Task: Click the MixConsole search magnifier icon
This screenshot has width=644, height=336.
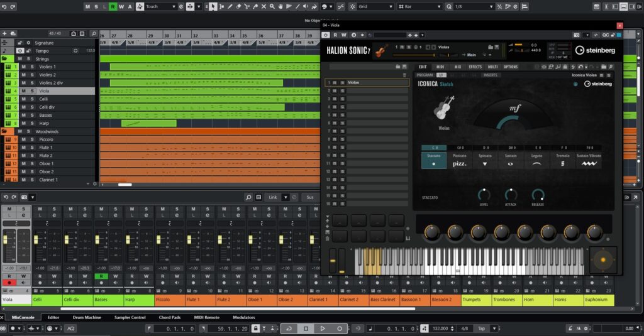Action: 248,197
